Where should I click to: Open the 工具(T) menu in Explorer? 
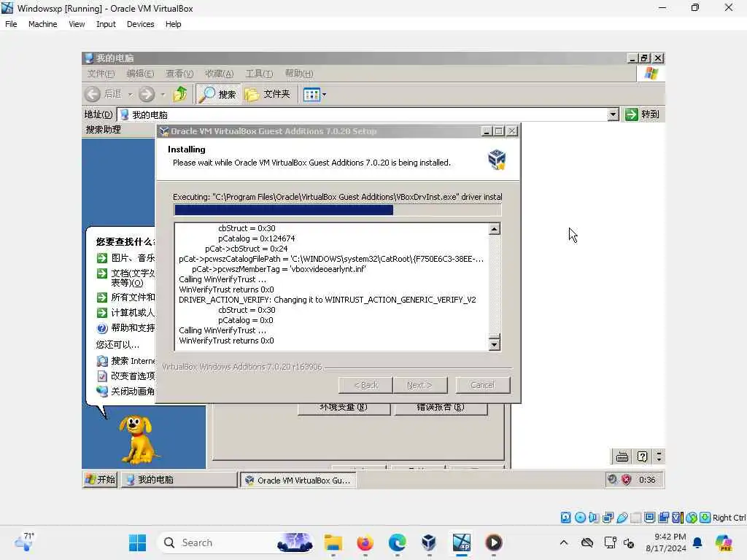259,74
